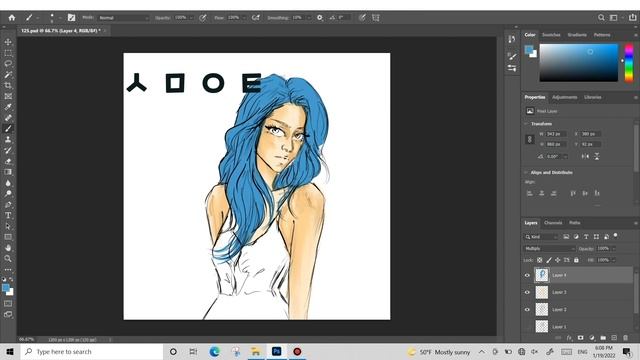This screenshot has height=360, width=640.
Task: Open the layer Kind filter dropdown
Action: (541, 237)
